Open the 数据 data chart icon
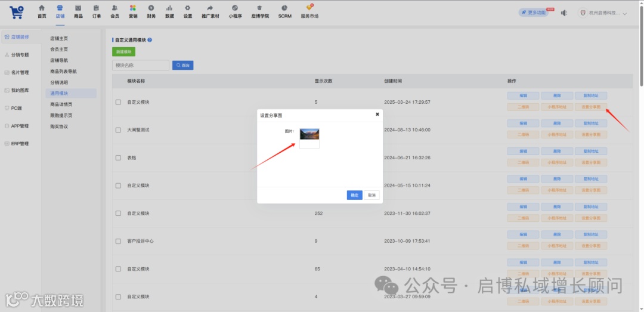Screen dimensions: 644x312 [169, 8]
